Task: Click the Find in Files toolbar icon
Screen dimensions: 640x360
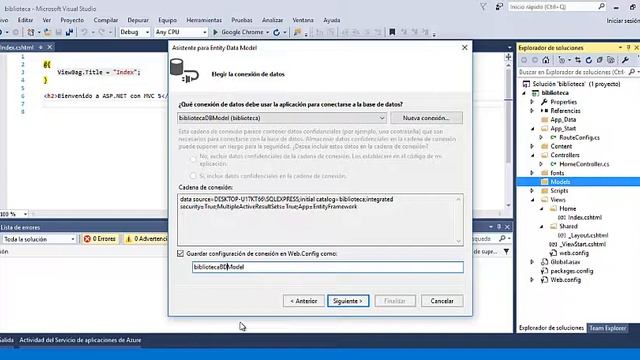Action: coord(298,32)
